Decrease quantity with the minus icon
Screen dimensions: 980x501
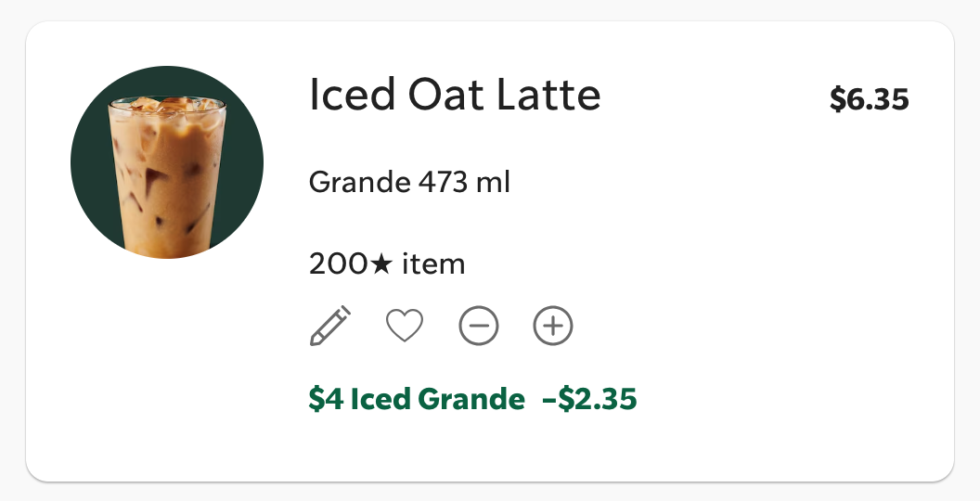pyautogui.click(x=479, y=326)
